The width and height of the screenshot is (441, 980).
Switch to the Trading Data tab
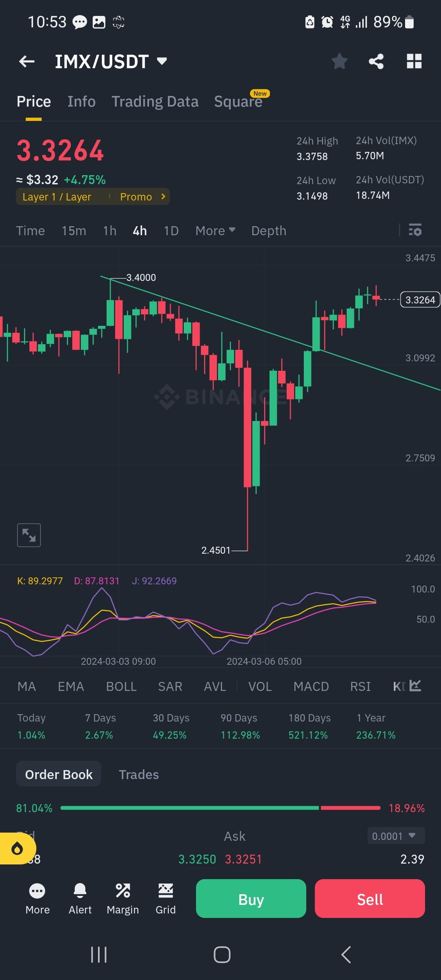coord(155,101)
